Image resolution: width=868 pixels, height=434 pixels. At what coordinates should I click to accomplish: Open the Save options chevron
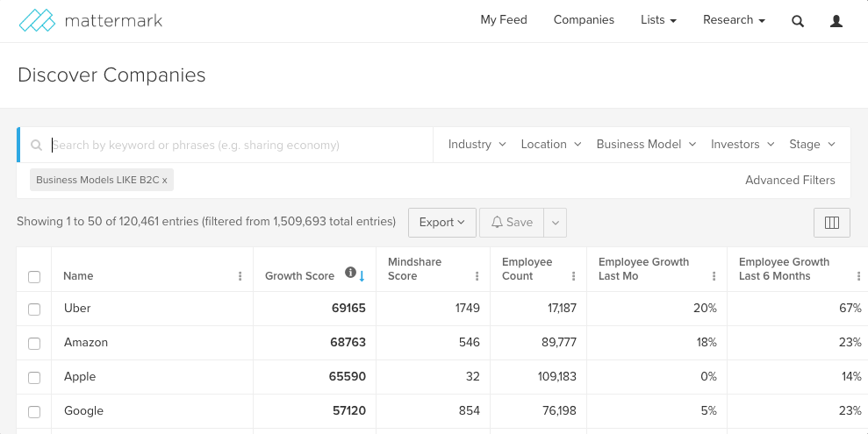556,222
